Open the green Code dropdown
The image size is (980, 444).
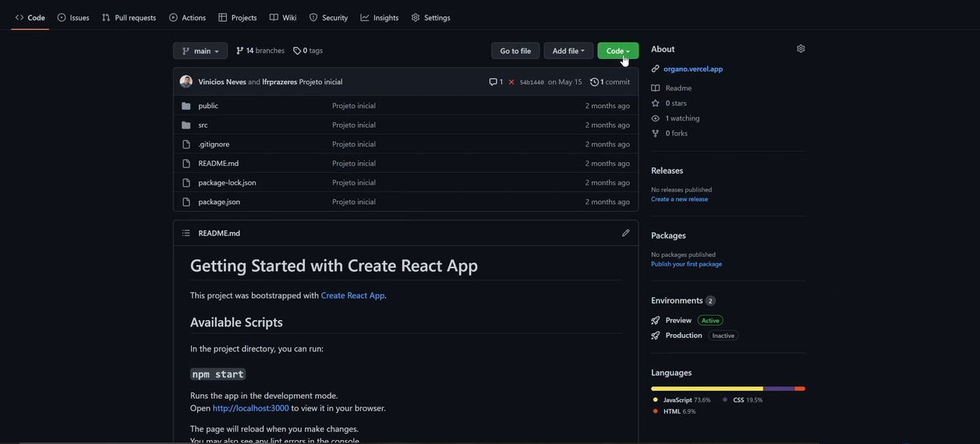coord(618,51)
